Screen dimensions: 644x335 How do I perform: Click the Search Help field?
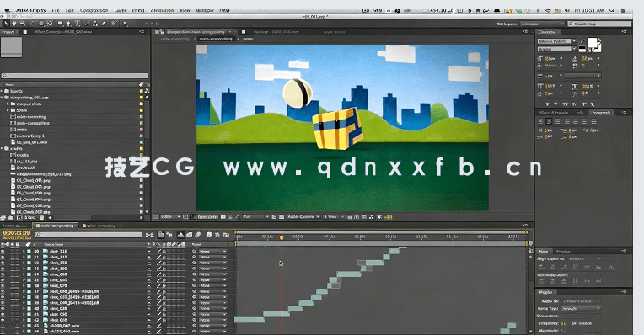click(x=599, y=24)
